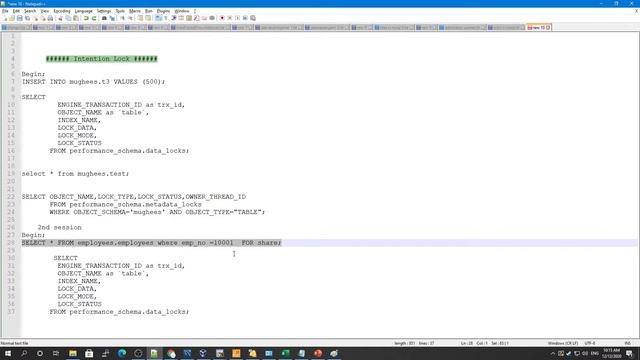Open File Explorer from the taskbar

pos(73,353)
